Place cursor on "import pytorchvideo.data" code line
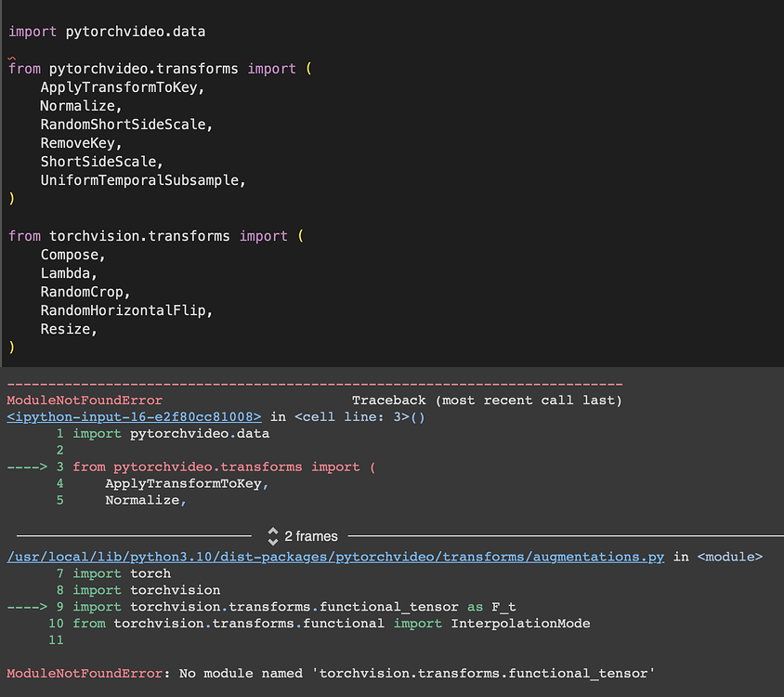 (x=107, y=32)
